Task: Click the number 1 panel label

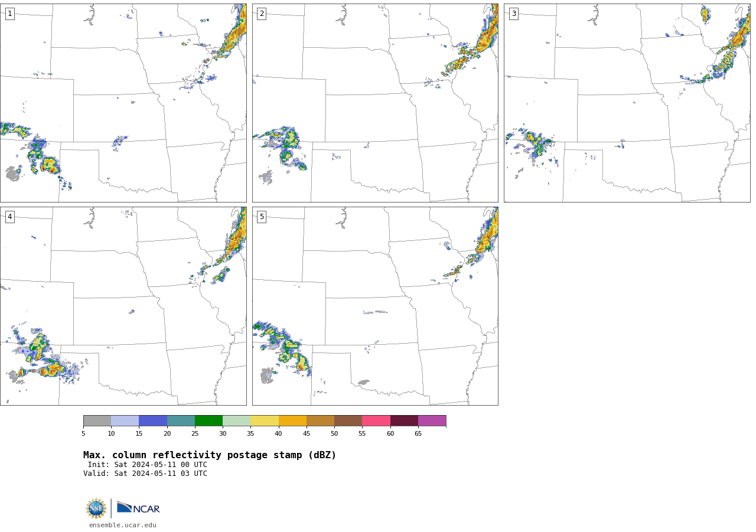Action: point(9,14)
